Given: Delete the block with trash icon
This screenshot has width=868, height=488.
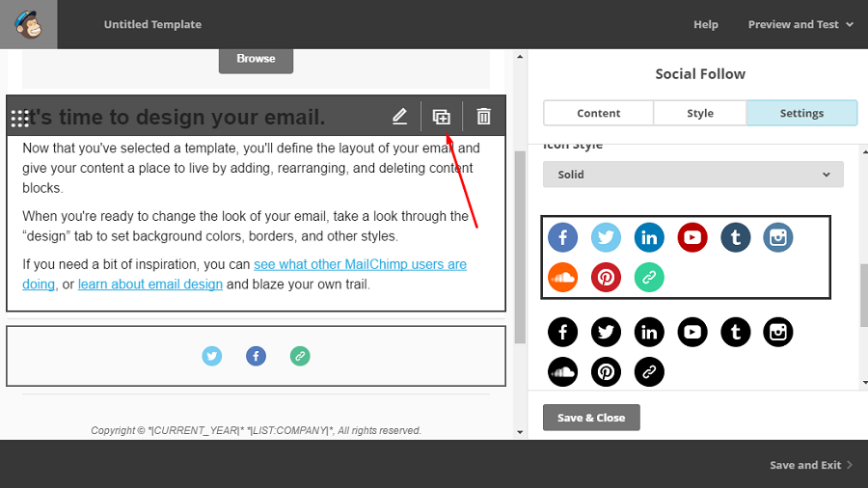Looking at the screenshot, I should pyautogui.click(x=484, y=117).
